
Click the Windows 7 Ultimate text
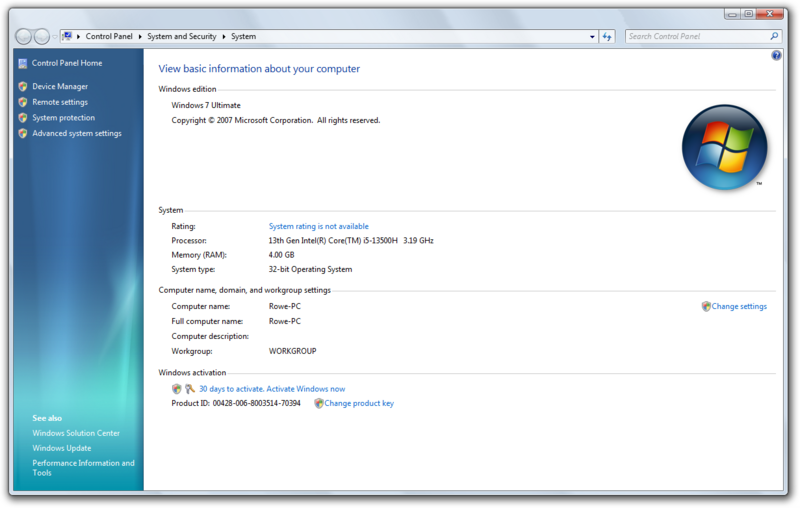206,106
